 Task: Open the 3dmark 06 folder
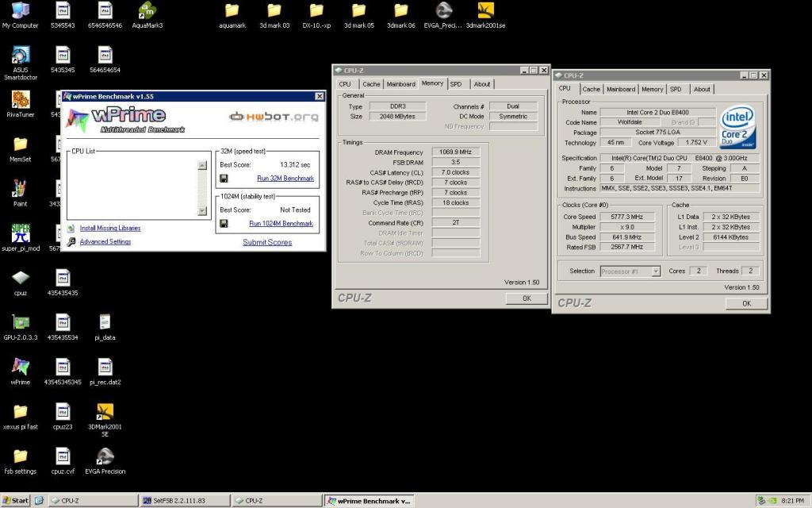[x=400, y=15]
